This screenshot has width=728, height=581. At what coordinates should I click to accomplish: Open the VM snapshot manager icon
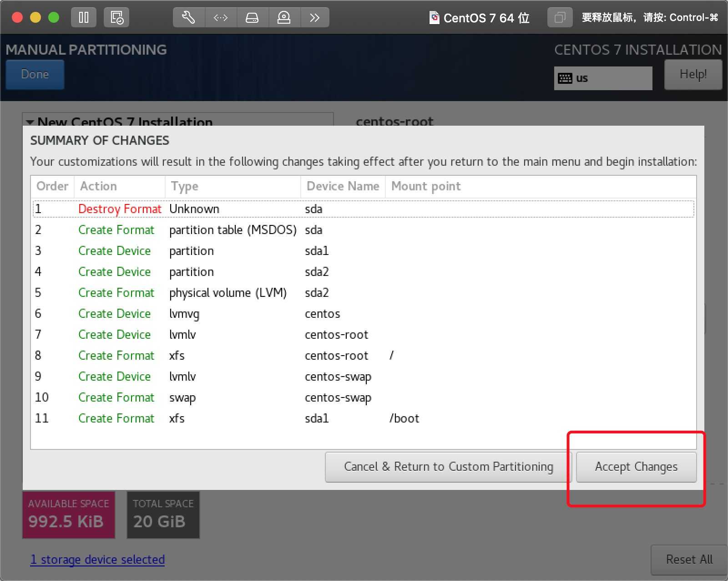[x=116, y=18]
